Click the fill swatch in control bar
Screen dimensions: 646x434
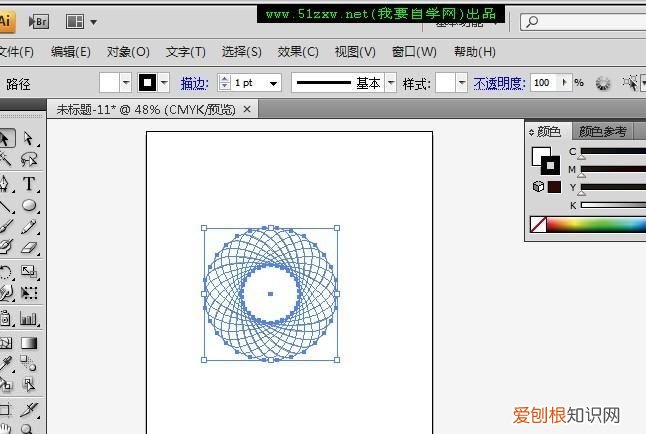[109, 83]
